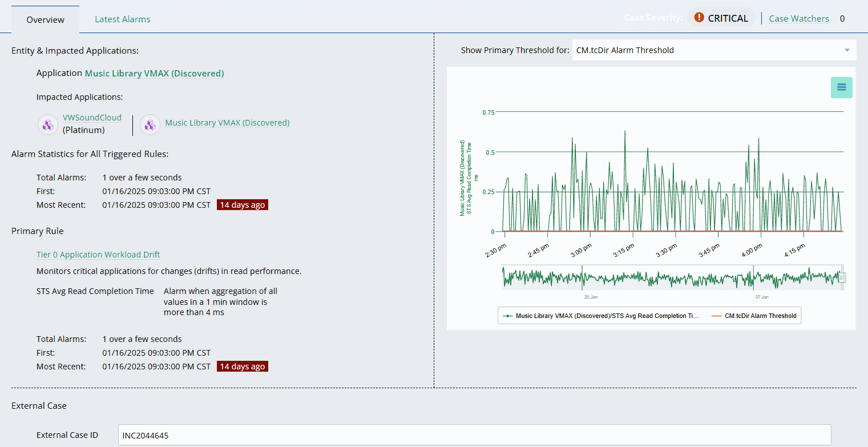The height and width of the screenshot is (447, 868).
Task: Click the Primary Rule heading
Action: pyautogui.click(x=38, y=231)
